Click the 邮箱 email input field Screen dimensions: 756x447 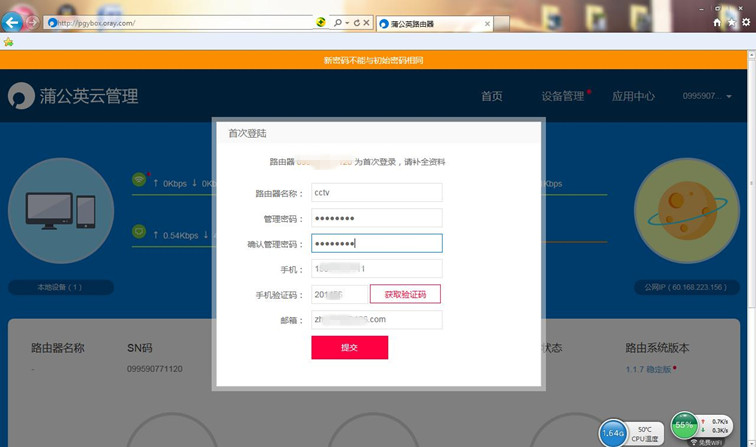pos(376,320)
